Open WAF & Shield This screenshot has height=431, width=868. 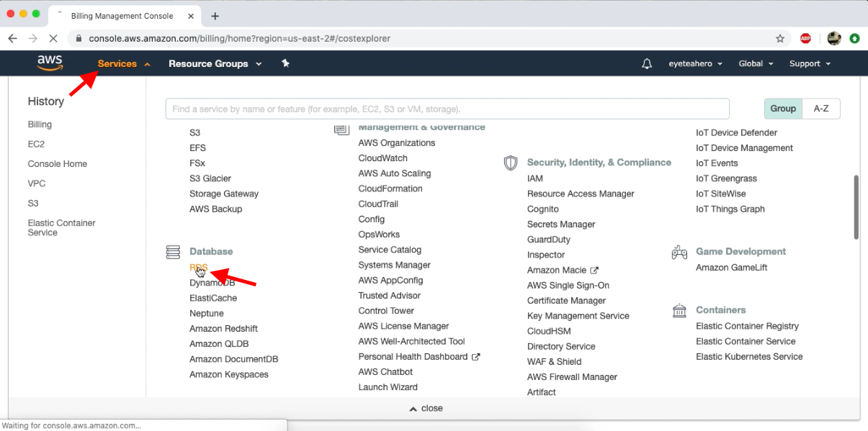[x=555, y=362]
